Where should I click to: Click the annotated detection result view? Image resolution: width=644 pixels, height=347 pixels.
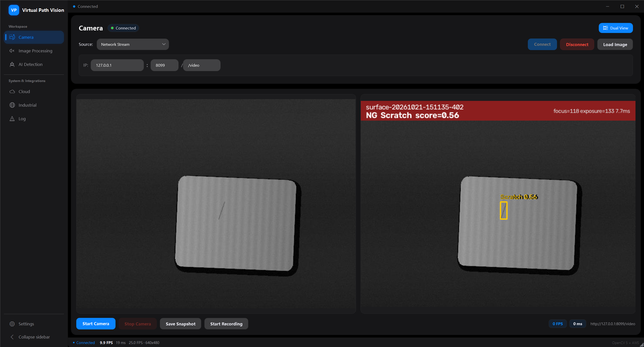coord(498,204)
